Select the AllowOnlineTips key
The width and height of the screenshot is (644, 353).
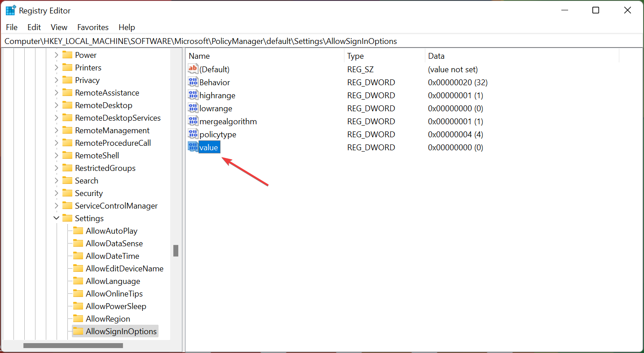[114, 293]
